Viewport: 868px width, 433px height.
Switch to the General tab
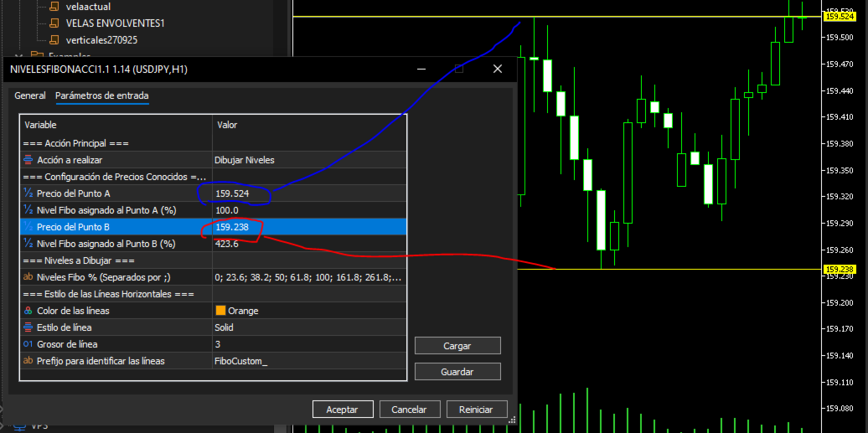coord(30,95)
